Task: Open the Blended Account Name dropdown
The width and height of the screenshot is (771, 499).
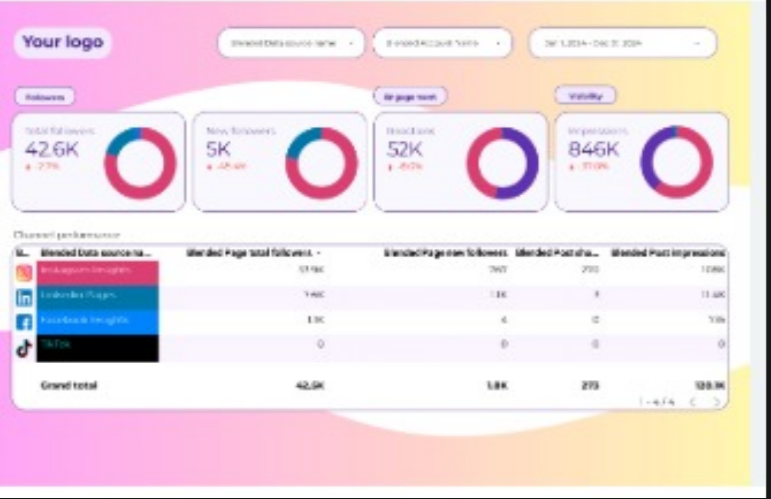Action: pyautogui.click(x=442, y=43)
